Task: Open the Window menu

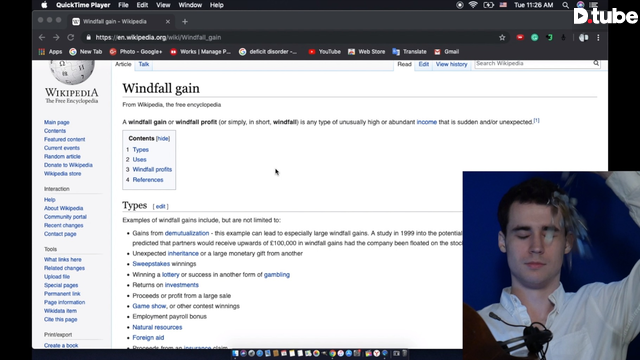Action: 190,5
